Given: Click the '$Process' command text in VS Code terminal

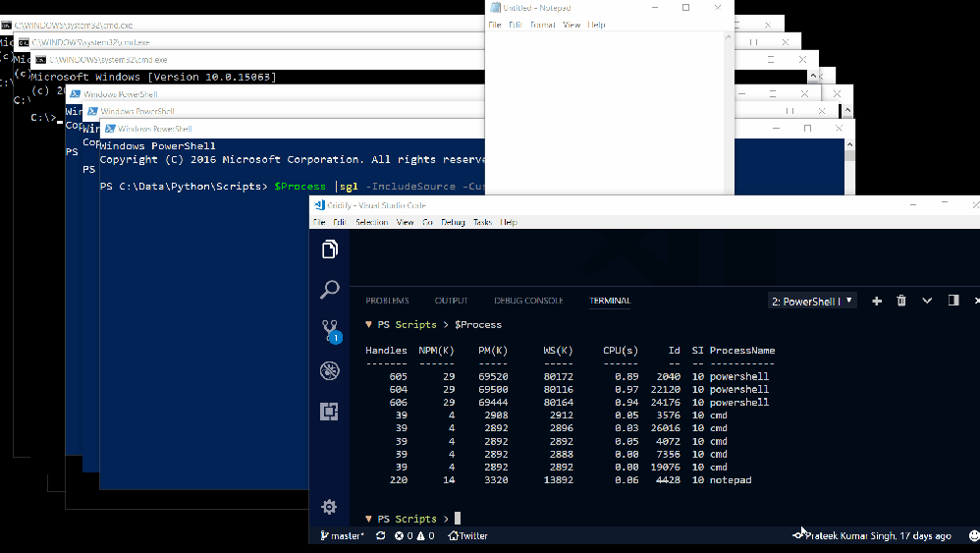Looking at the screenshot, I should coord(478,325).
